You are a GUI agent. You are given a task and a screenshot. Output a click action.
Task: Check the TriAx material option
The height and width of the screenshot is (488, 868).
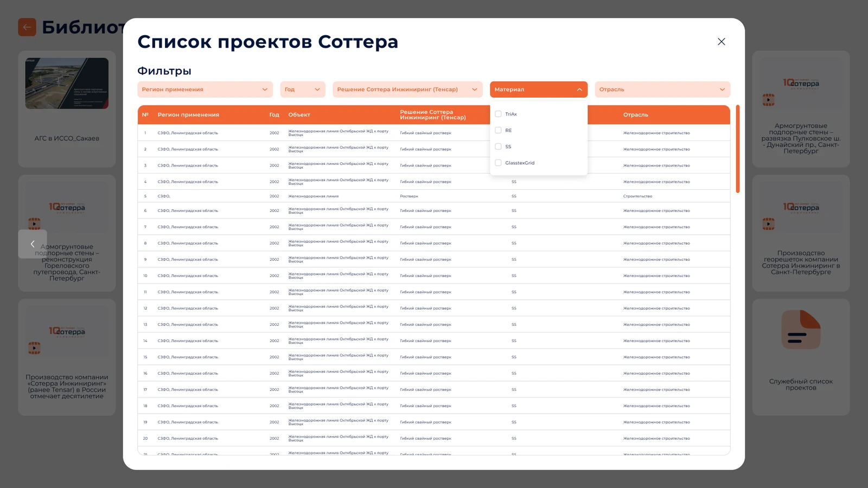[498, 114]
